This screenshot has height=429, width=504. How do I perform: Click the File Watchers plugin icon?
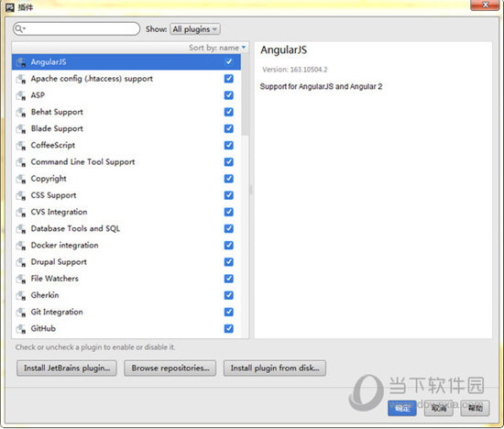tap(21, 279)
